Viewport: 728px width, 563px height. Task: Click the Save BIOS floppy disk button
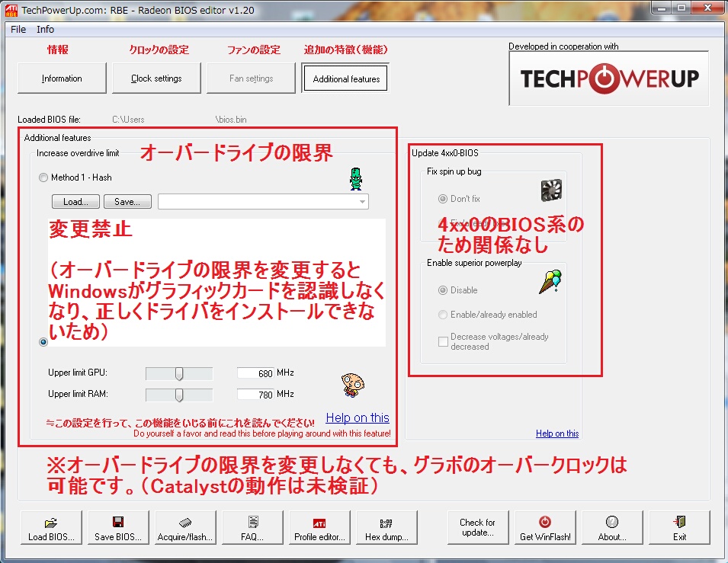click(x=118, y=527)
